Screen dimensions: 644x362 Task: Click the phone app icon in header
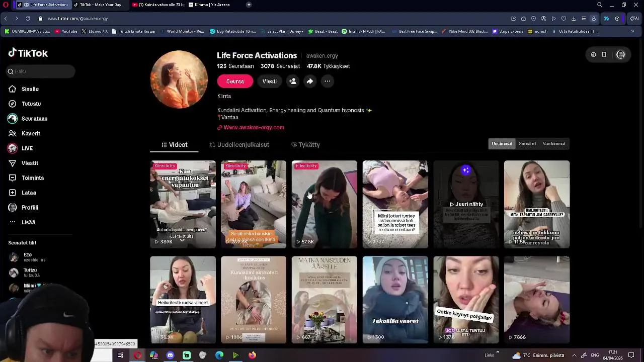(x=604, y=55)
